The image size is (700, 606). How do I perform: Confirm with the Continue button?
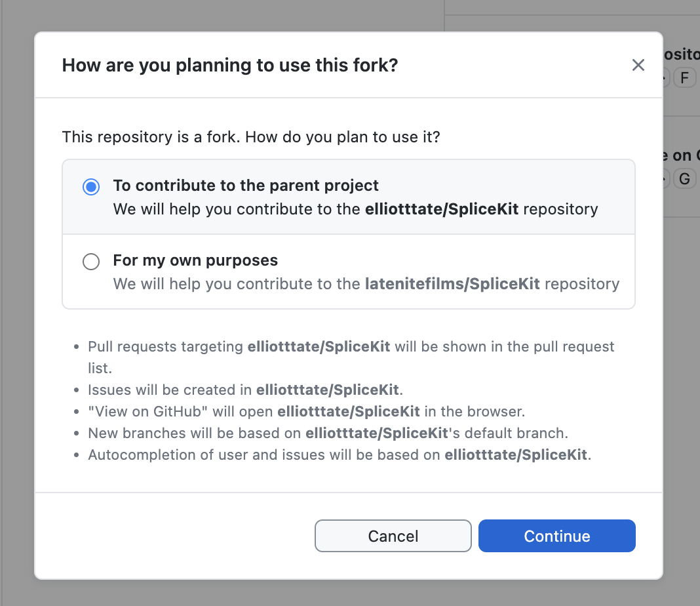tap(556, 536)
